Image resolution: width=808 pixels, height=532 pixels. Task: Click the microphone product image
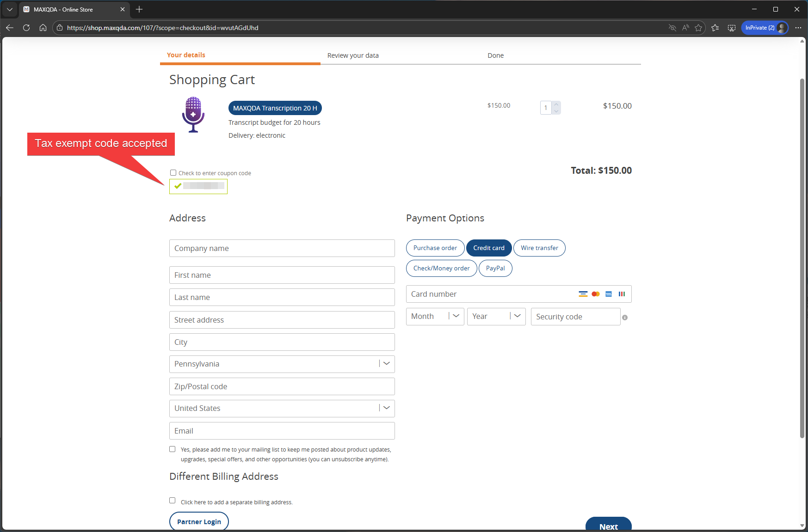coord(193,115)
